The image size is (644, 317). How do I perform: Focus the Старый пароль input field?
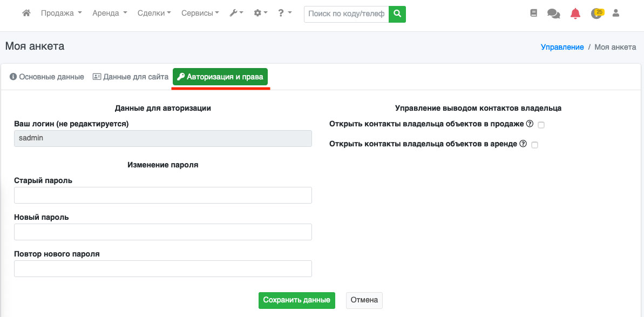[163, 195]
